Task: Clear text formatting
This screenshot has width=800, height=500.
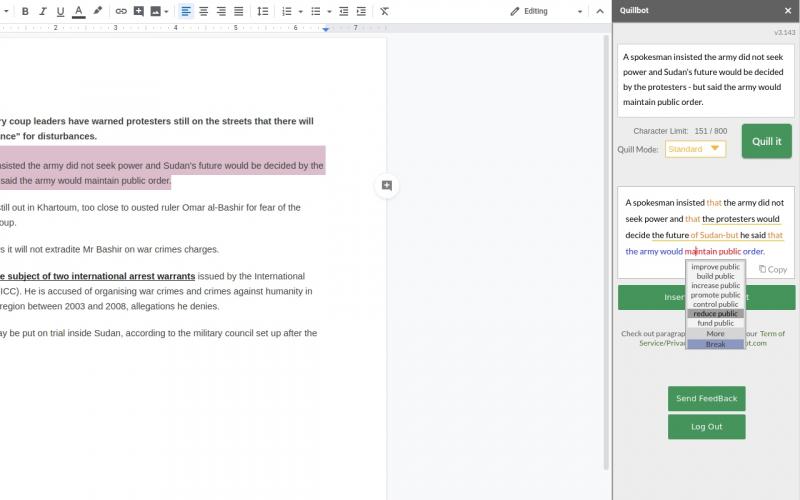Action: (384, 11)
